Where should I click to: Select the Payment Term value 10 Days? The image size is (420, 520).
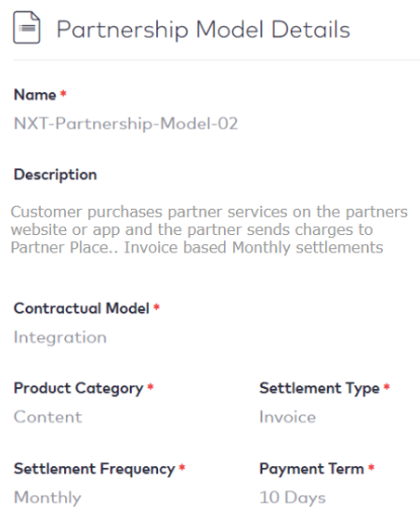[293, 498]
